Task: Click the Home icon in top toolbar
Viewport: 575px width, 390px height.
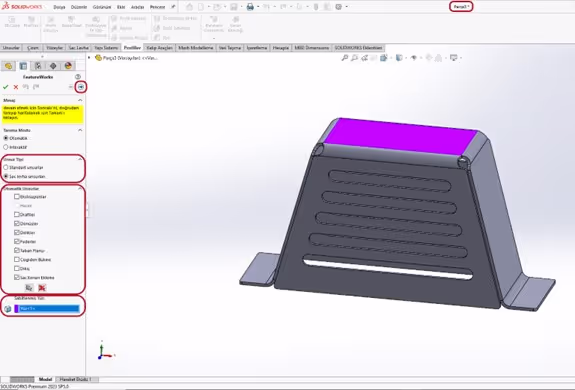Action: [189, 7]
